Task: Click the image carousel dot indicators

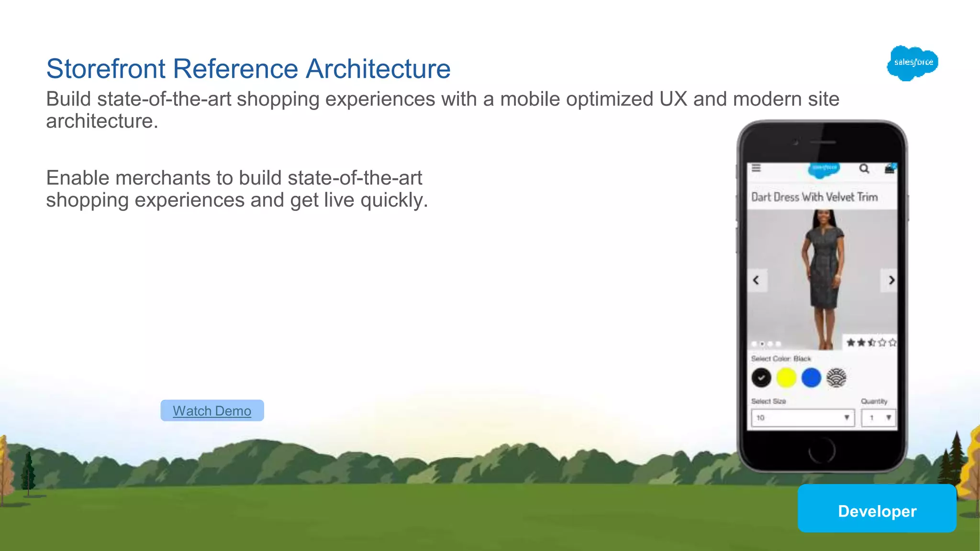Action: (x=766, y=344)
